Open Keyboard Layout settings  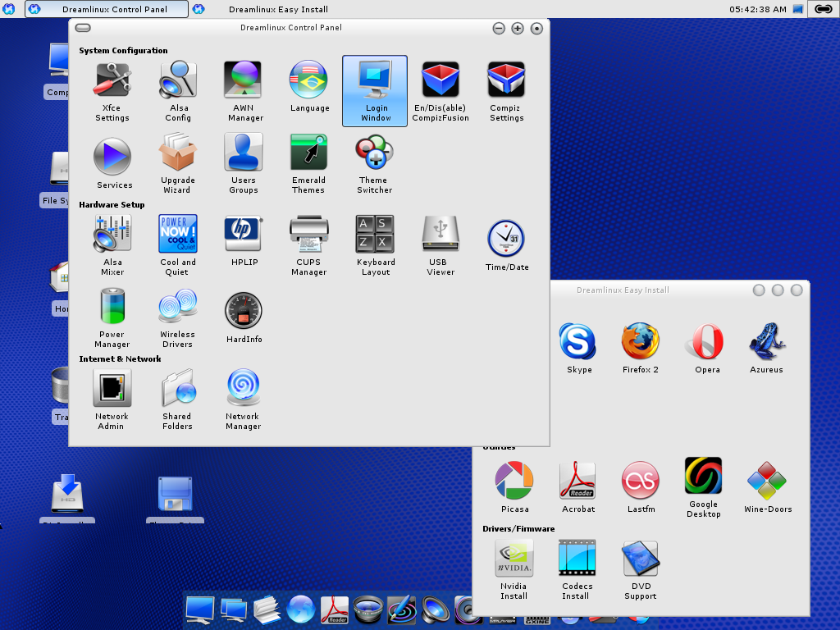[376, 245]
